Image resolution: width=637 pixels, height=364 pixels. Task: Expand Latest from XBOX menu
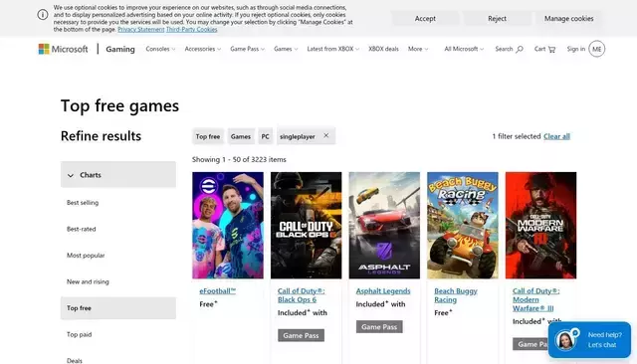click(333, 49)
